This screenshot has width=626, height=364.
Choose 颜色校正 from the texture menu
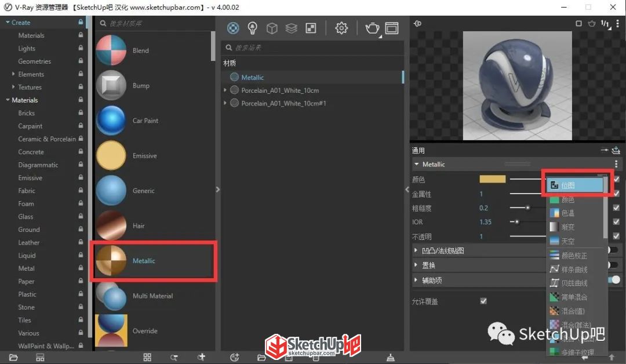575,256
